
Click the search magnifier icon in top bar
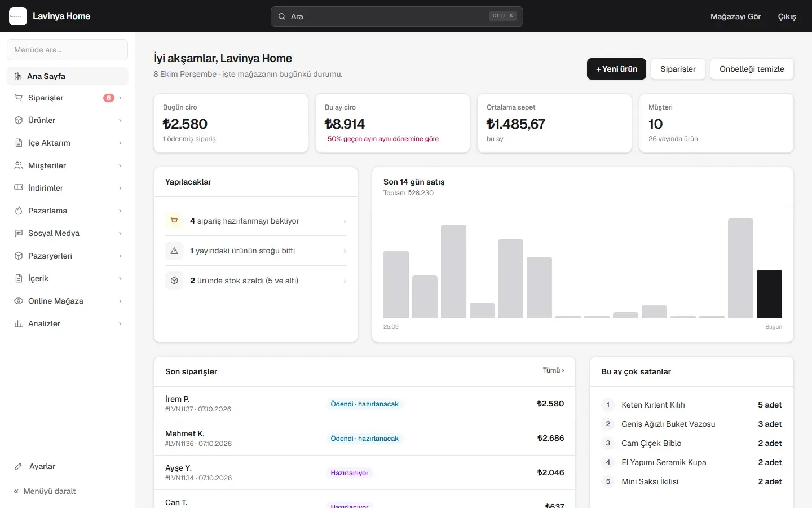282,16
